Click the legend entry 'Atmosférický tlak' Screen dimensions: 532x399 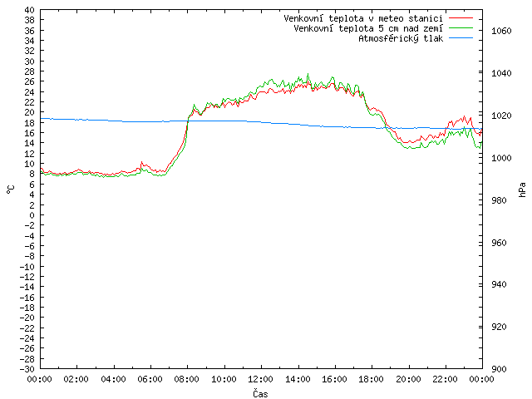pyautogui.click(x=401, y=39)
